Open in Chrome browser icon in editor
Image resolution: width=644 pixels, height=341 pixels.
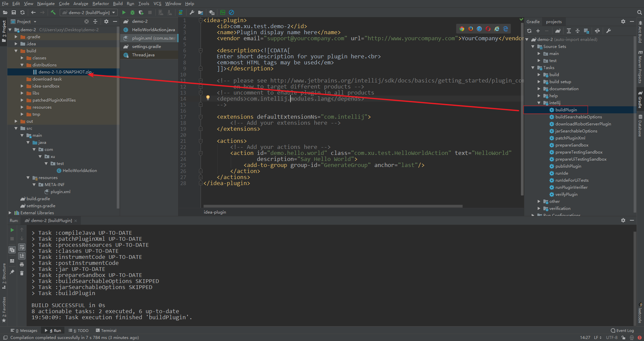[462, 29]
